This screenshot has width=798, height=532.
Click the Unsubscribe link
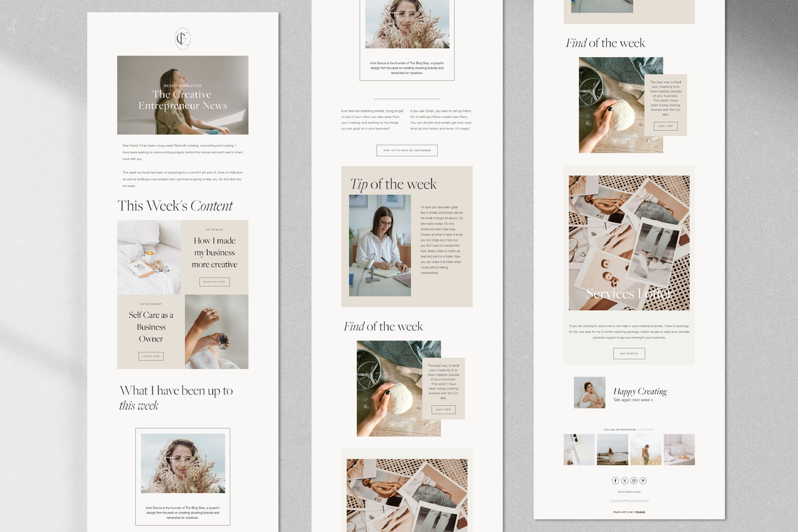coord(616,501)
